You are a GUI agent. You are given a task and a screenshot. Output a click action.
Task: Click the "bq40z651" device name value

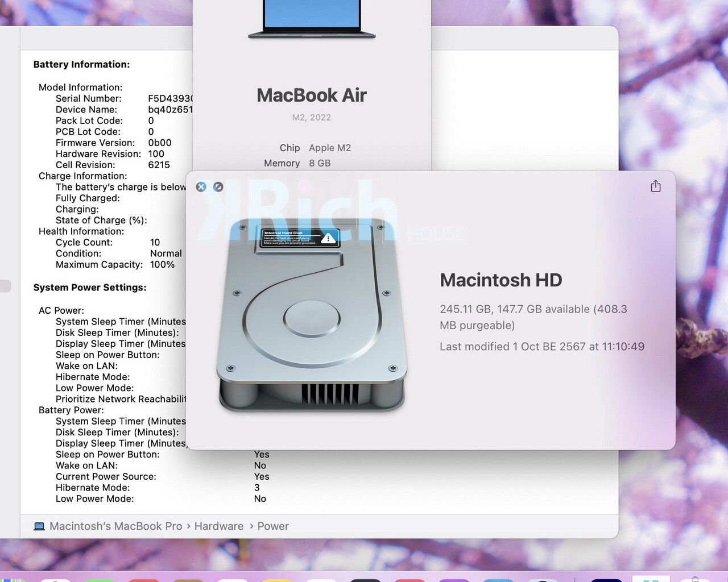171,110
